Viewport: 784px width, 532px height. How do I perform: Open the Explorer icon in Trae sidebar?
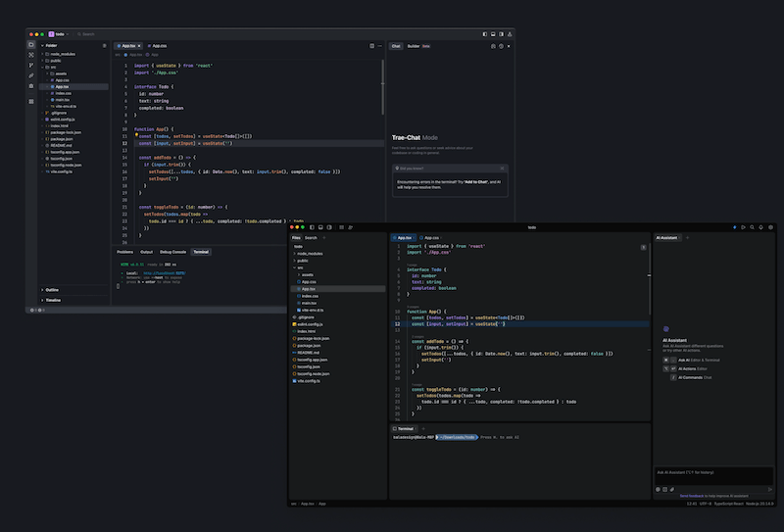[31, 45]
